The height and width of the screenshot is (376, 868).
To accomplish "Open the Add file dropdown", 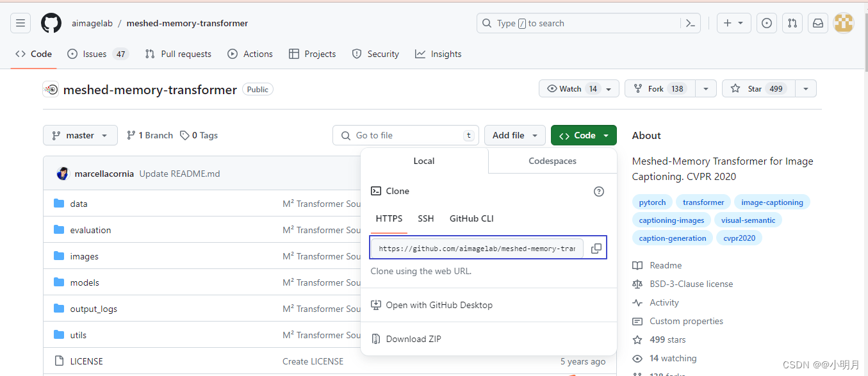I will (x=515, y=135).
